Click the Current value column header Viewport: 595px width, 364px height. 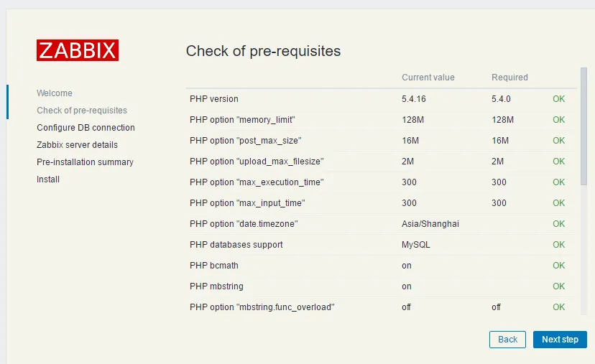click(x=428, y=78)
